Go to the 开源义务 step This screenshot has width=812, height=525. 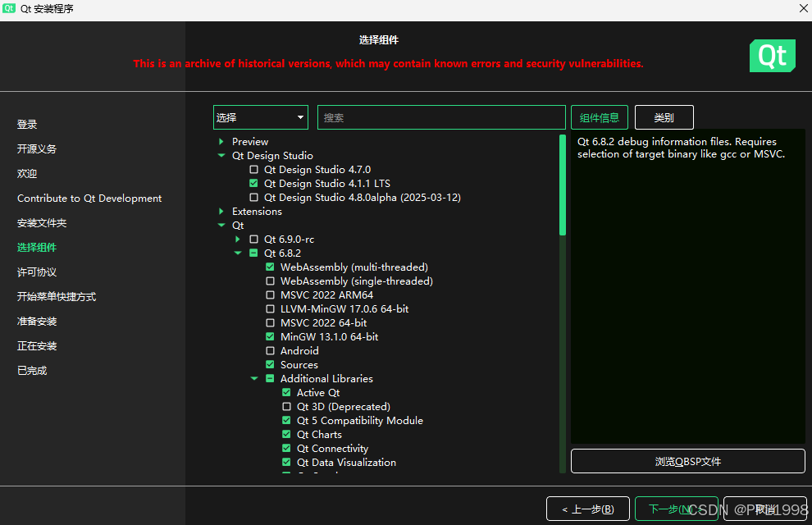pyautogui.click(x=37, y=149)
